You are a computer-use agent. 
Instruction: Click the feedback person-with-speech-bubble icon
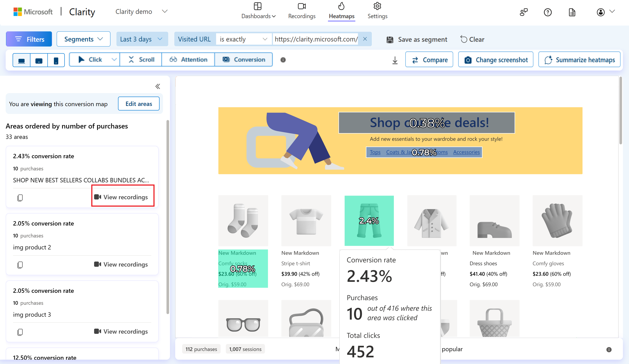point(524,12)
